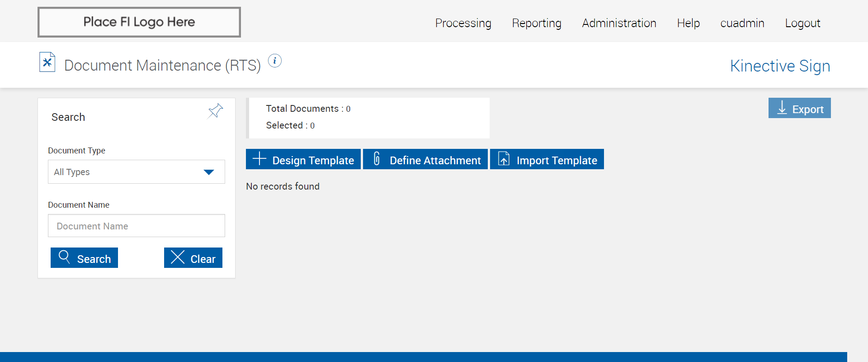The height and width of the screenshot is (362, 868).
Task: Click the cuadmin user menu
Action: [x=742, y=23]
